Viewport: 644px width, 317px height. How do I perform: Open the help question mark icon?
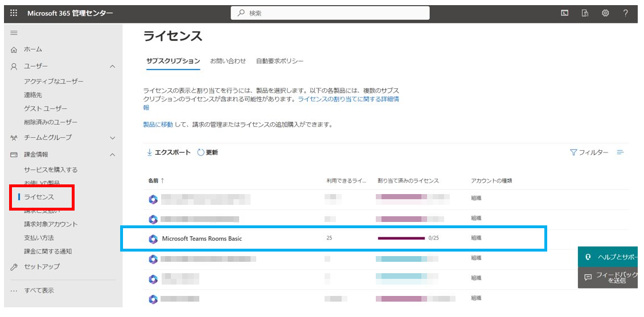626,13
